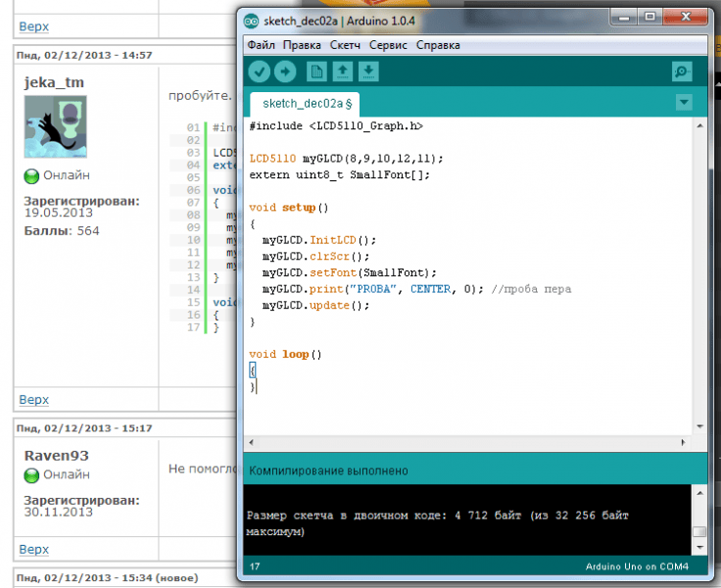
Task: Open the tab options dropdown arrow
Action: click(684, 102)
